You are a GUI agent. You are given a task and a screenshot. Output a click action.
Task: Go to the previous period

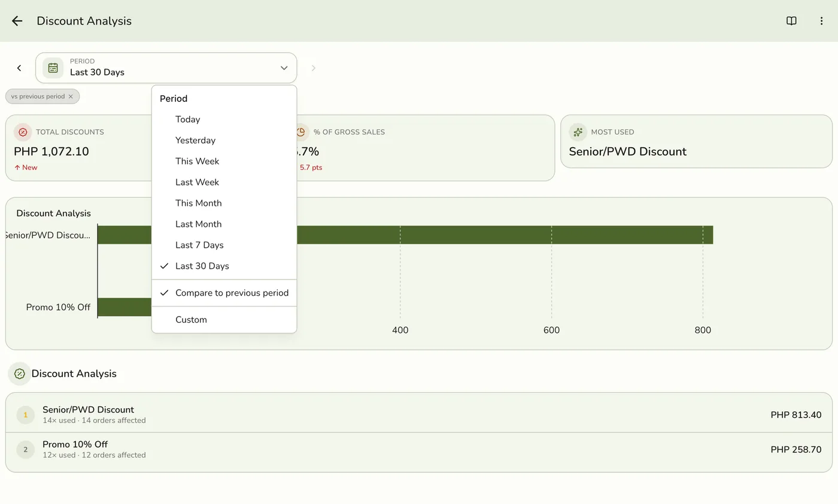point(19,68)
